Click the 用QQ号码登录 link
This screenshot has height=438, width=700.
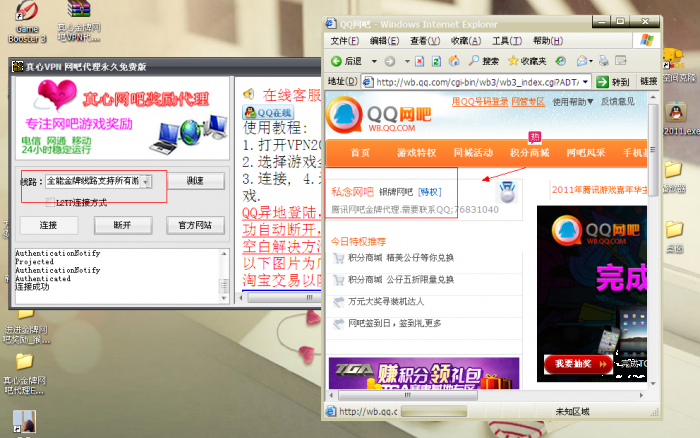tap(480, 101)
